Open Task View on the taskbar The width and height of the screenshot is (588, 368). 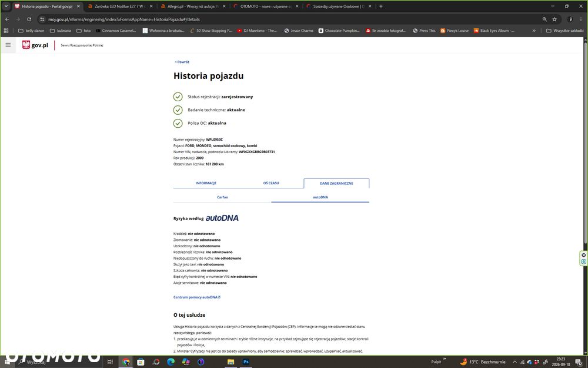click(x=110, y=362)
